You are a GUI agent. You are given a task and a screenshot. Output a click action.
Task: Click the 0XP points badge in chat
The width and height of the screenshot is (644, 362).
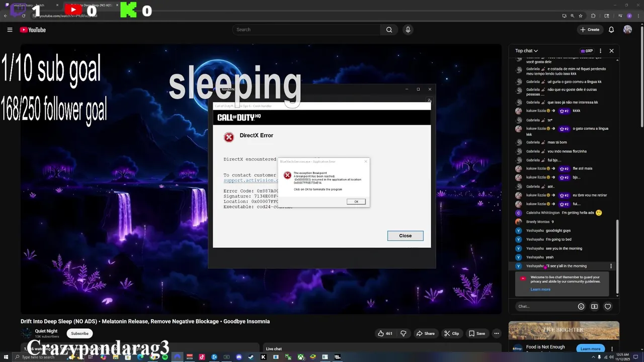coord(587,51)
